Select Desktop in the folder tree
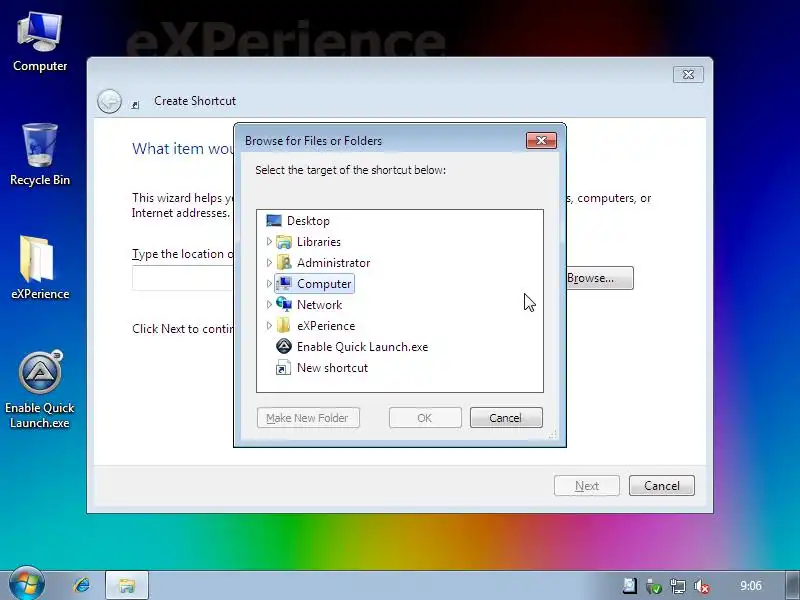The height and width of the screenshot is (600, 800). point(308,221)
